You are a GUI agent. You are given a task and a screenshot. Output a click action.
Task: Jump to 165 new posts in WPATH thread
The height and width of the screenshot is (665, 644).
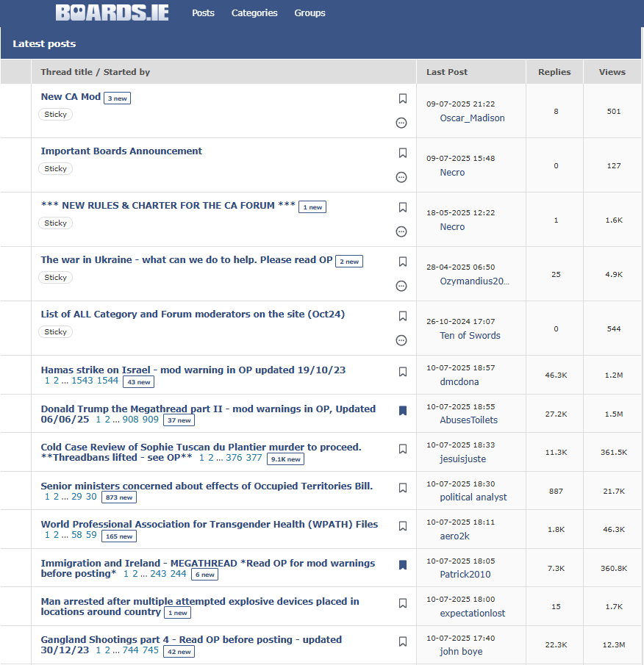[119, 536]
